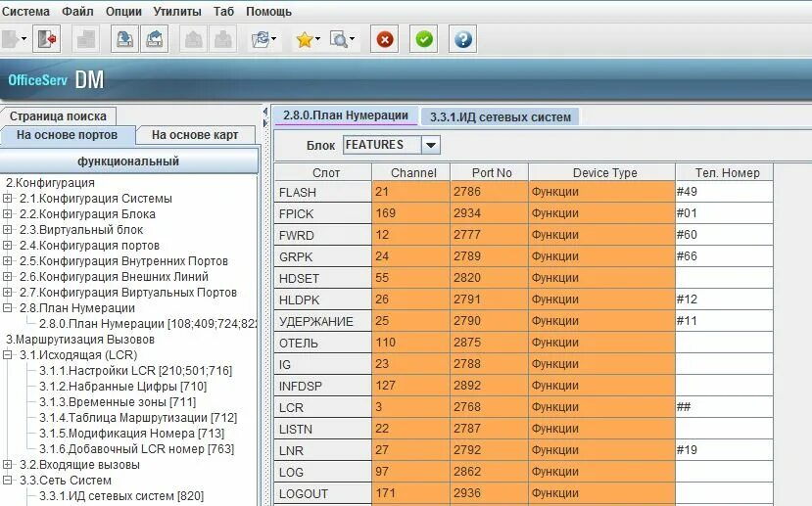This screenshot has width=812, height=506.
Task: Open 3.1.4.Таблица Маршрутизации [712]
Action: [138, 418]
